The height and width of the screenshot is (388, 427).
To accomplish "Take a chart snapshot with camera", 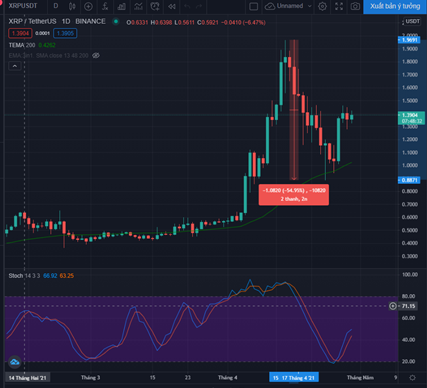I will pos(355,6).
